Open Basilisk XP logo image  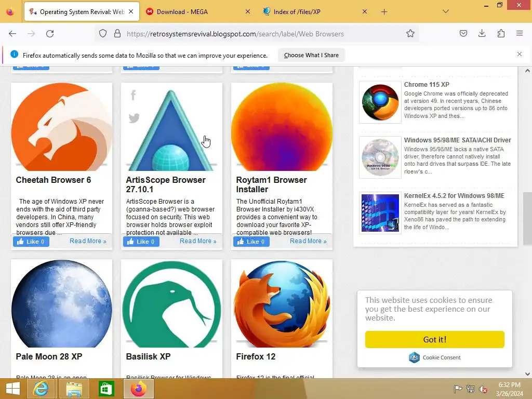coord(171,303)
